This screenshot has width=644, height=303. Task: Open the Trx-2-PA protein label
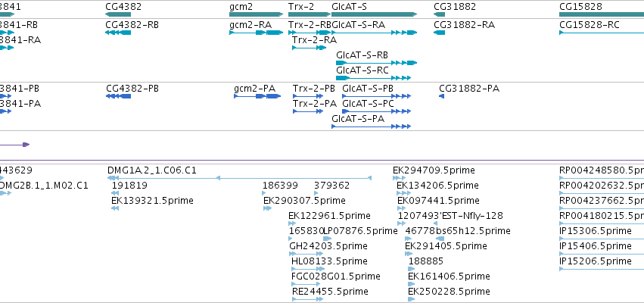(315, 104)
